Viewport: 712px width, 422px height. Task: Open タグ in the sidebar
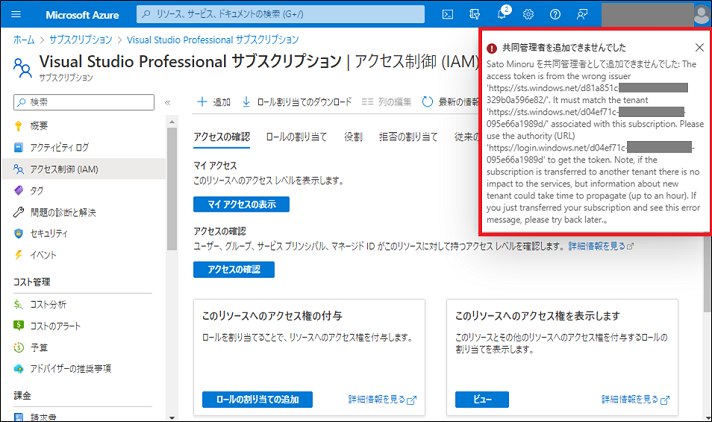pos(36,191)
